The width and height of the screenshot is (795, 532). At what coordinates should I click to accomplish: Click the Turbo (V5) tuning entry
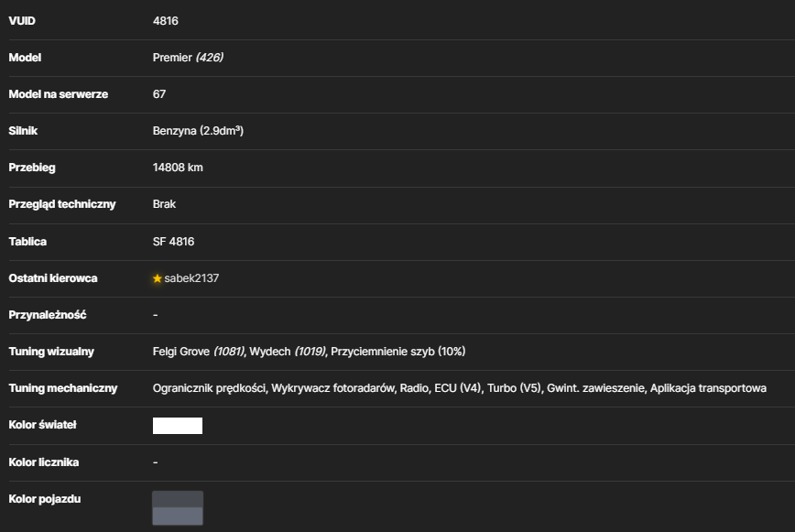[x=515, y=388]
